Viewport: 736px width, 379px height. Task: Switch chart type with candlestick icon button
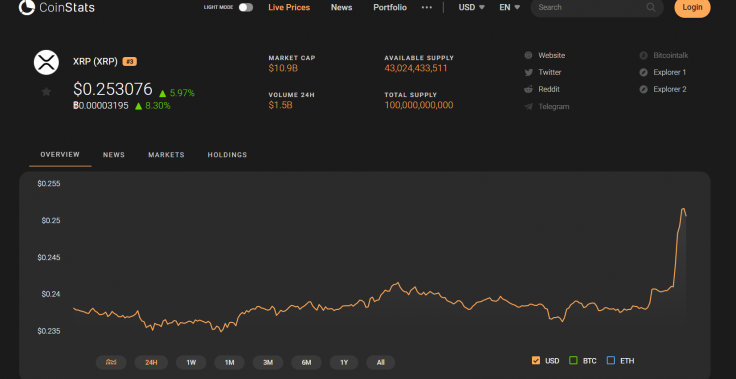[x=111, y=362]
